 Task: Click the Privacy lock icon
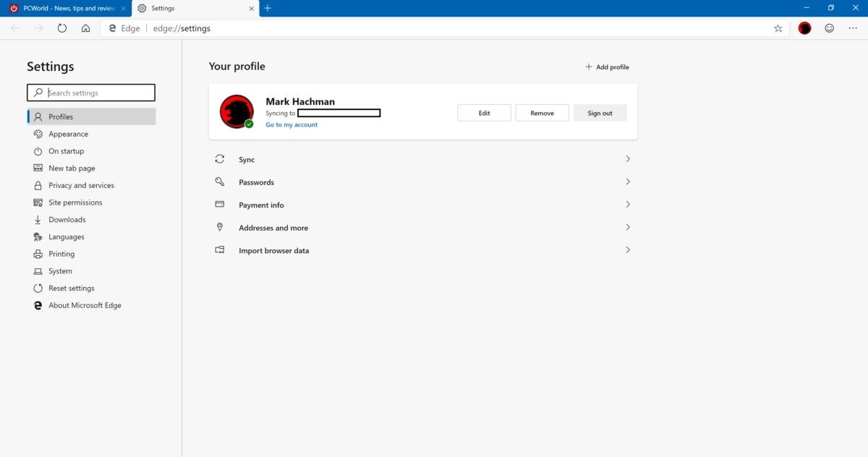[x=38, y=185]
